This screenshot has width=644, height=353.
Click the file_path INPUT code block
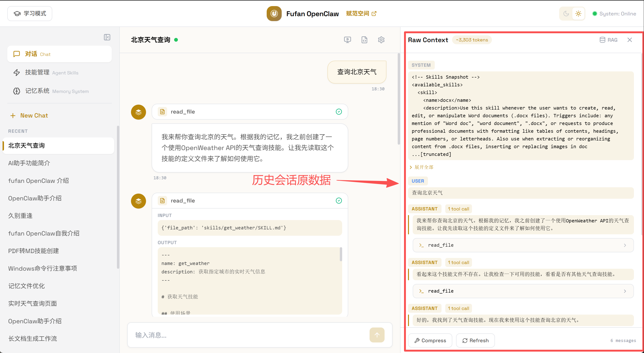[x=250, y=228]
